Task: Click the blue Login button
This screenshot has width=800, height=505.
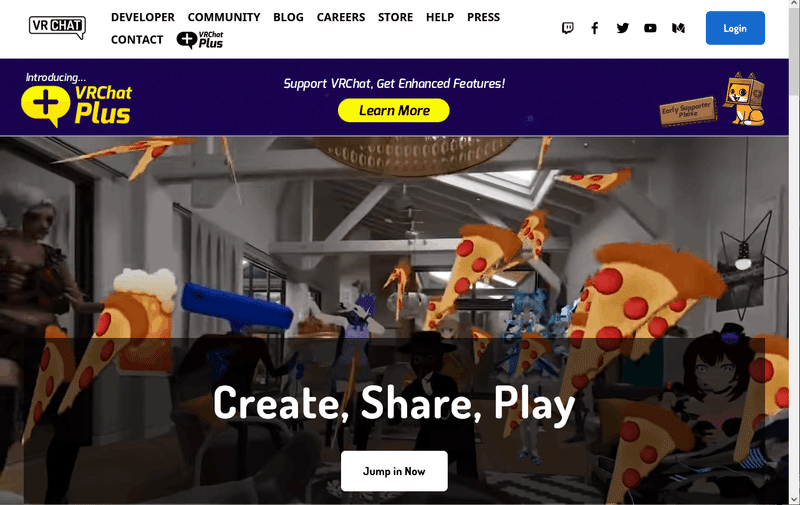Action: [x=735, y=28]
